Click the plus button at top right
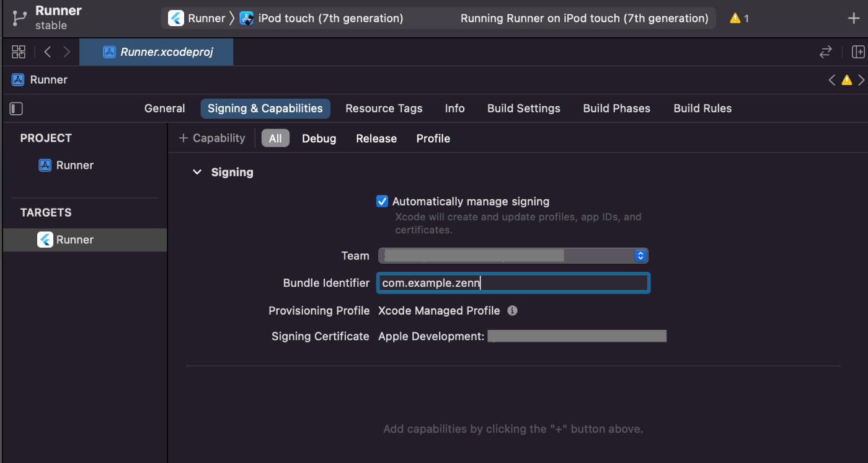Screen dimensions: 868x463 (x=853, y=18)
